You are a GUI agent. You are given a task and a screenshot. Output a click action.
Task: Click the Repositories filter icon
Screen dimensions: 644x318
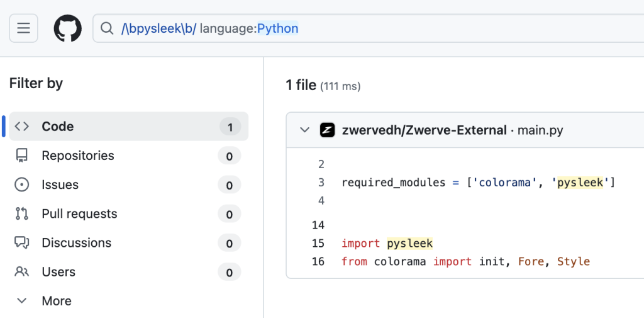pyautogui.click(x=22, y=156)
